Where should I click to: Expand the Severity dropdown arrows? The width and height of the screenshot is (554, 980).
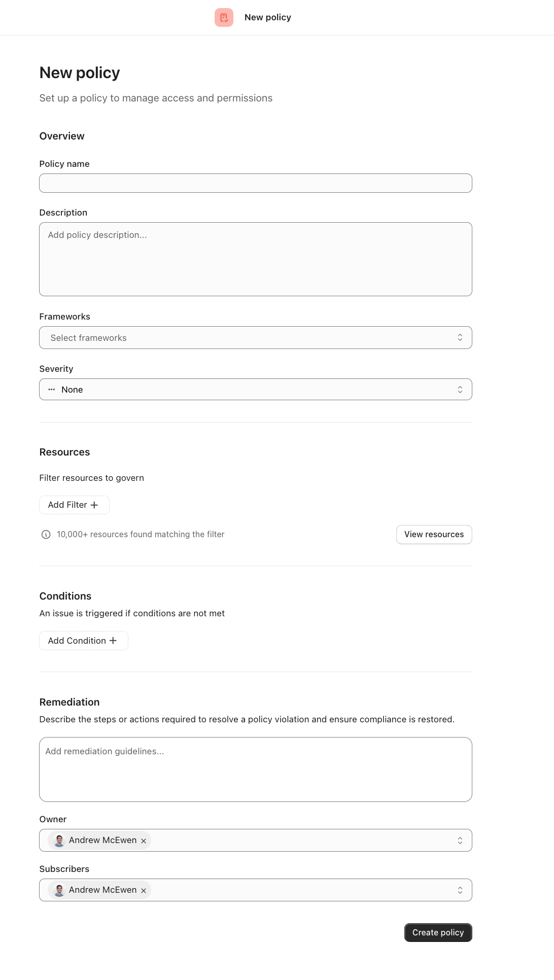click(x=460, y=390)
